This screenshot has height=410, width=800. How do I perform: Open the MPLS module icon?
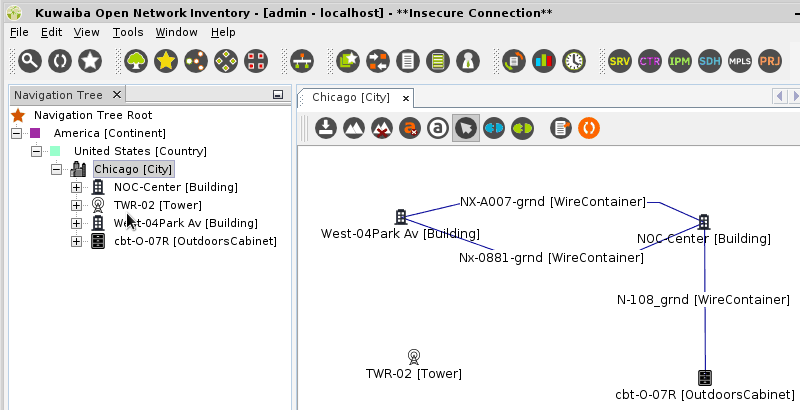[740, 61]
